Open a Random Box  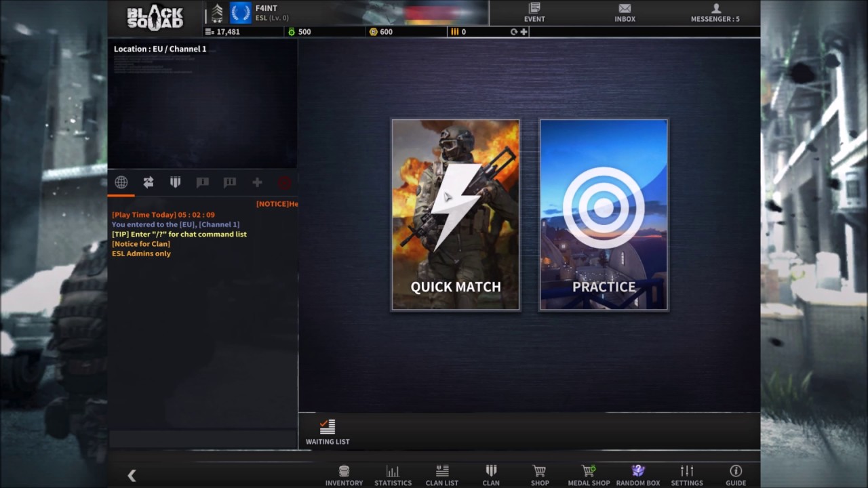pos(637,474)
